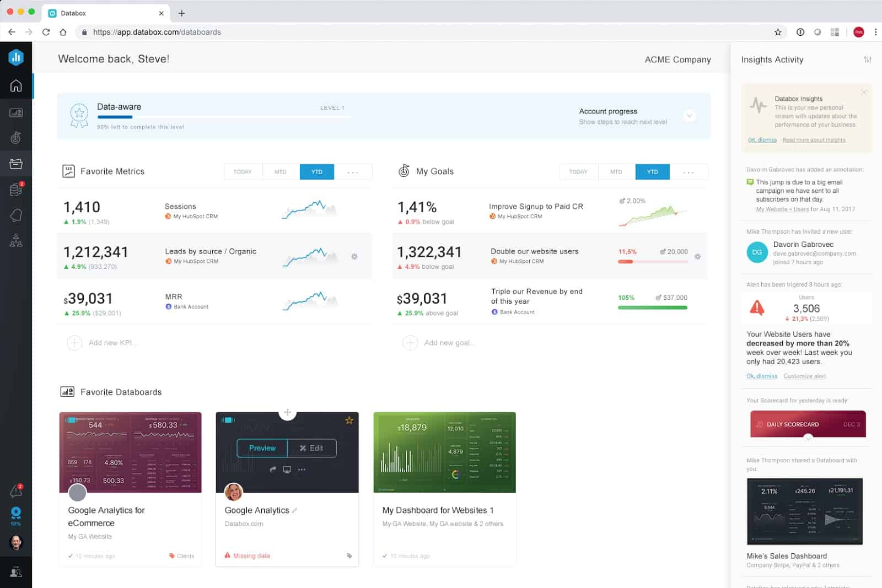Open the Insights Activity filter icon
Image resolution: width=882 pixels, height=588 pixels.
pos(868,59)
